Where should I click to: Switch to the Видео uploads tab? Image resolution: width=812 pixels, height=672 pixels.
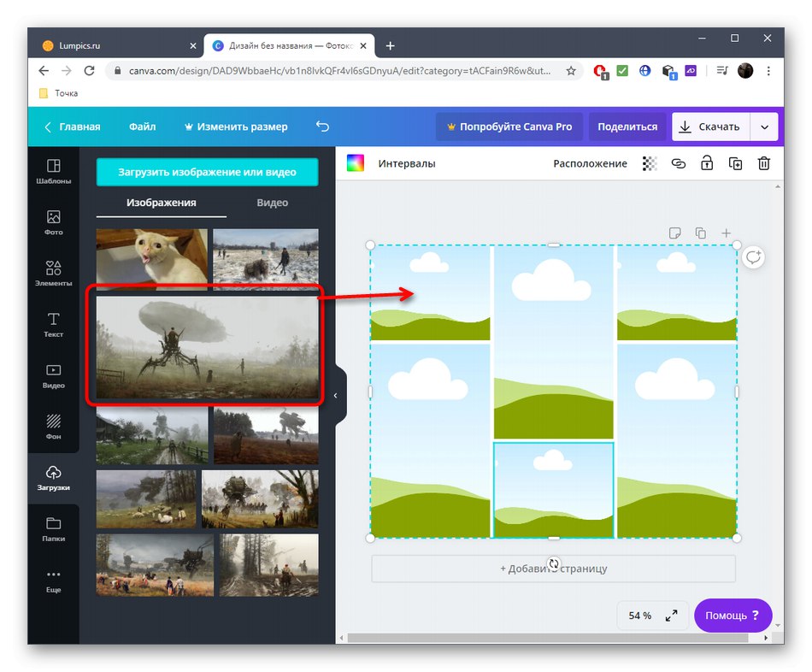click(x=273, y=203)
